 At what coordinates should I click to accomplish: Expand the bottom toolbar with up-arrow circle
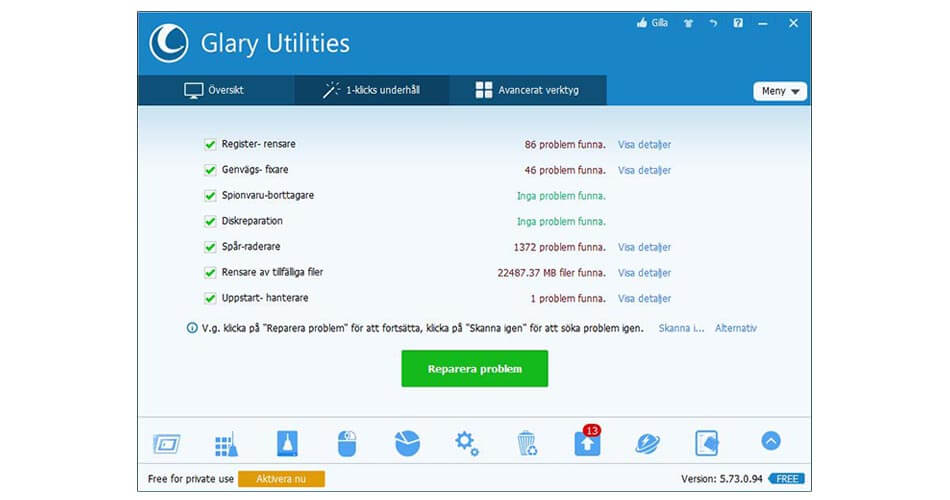(770, 441)
